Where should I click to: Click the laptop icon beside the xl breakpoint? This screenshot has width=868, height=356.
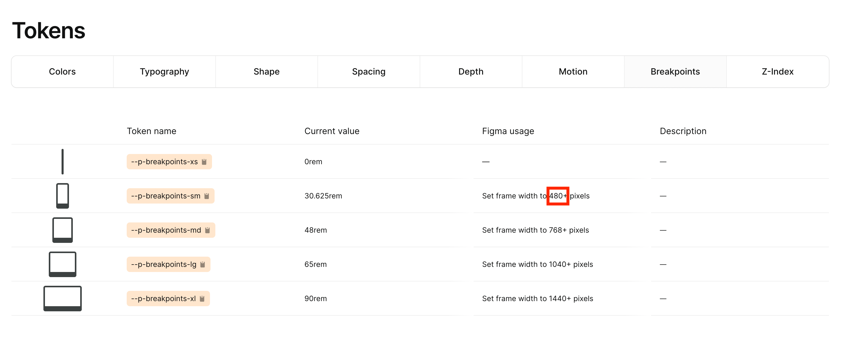click(x=62, y=298)
